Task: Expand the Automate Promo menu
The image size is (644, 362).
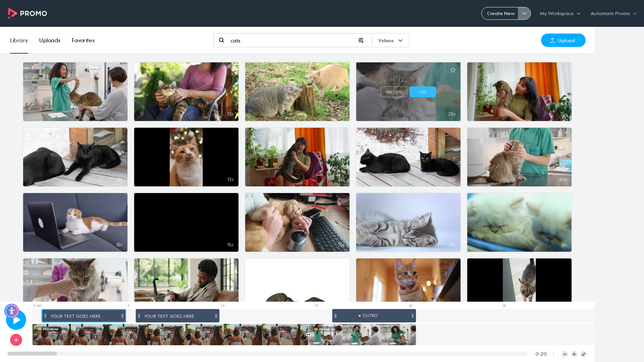Action: click(x=613, y=13)
